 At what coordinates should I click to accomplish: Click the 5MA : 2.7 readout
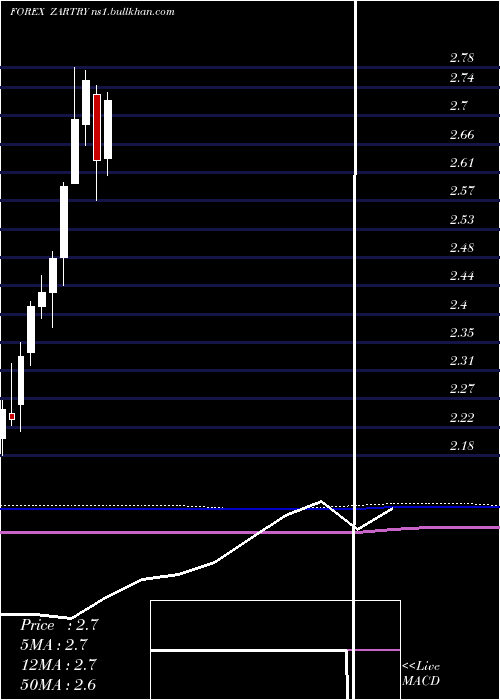tap(54, 645)
